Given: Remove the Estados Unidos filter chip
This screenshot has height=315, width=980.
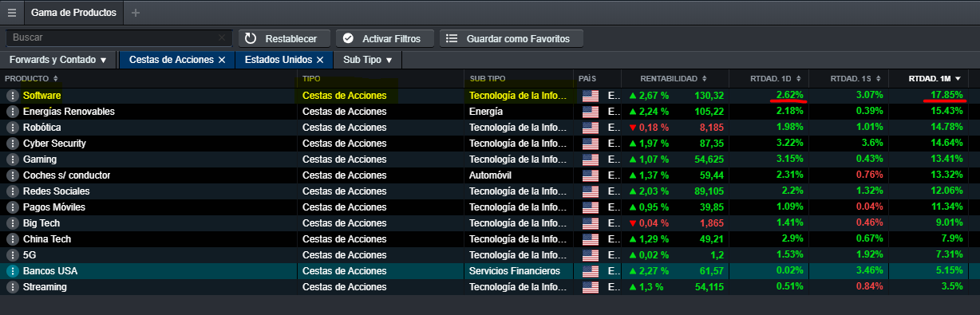Looking at the screenshot, I should pyautogui.click(x=319, y=60).
